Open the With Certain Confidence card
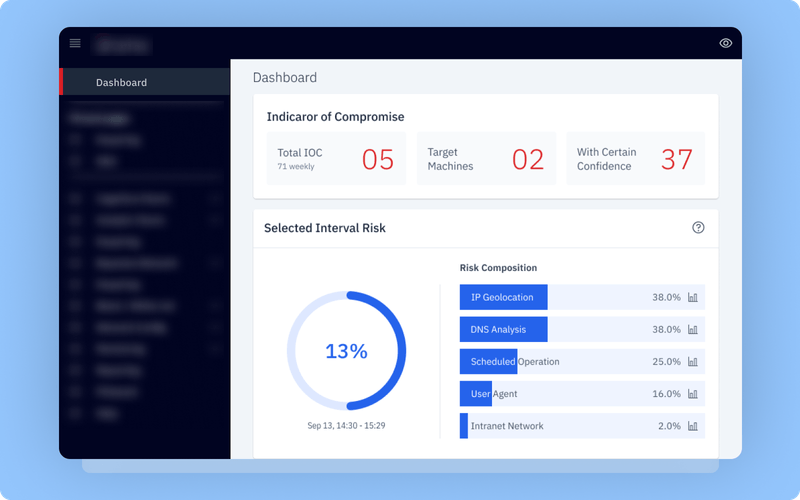This screenshot has width=800, height=500. click(x=635, y=159)
